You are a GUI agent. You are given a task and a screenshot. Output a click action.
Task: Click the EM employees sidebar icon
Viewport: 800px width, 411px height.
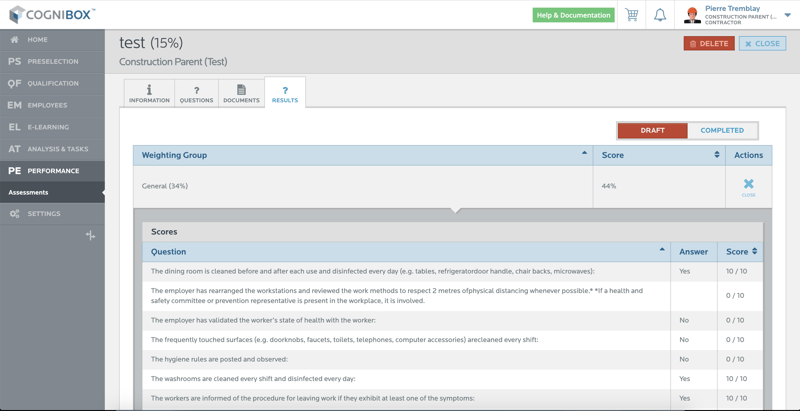click(14, 106)
